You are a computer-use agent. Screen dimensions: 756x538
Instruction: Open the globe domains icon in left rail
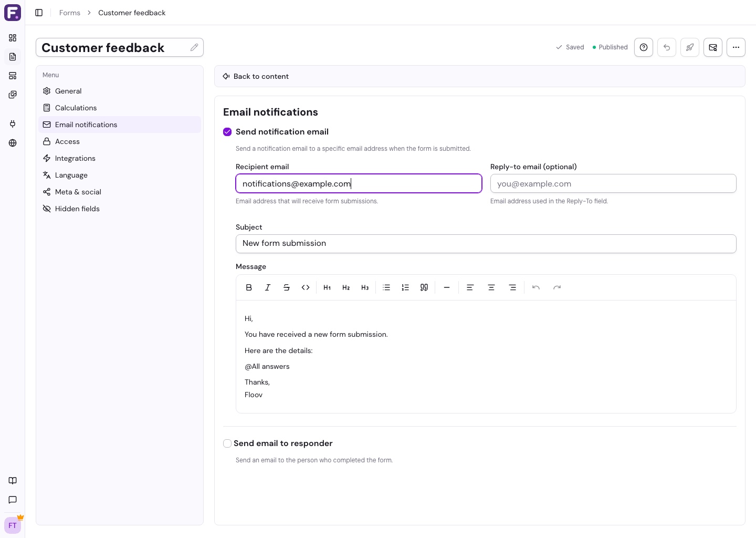13,143
